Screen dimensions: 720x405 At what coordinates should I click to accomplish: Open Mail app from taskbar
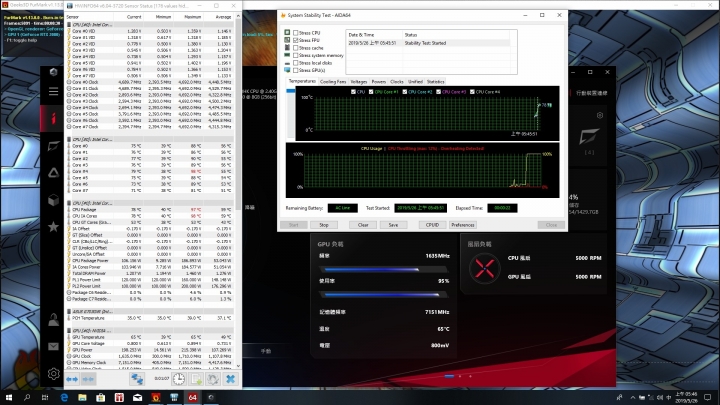point(137,397)
